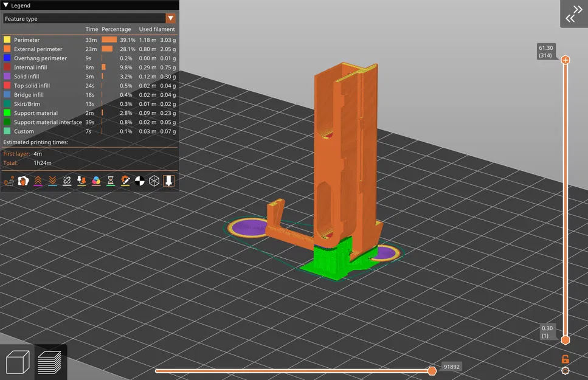Click the 0.30 (1) layer label

tap(547, 332)
